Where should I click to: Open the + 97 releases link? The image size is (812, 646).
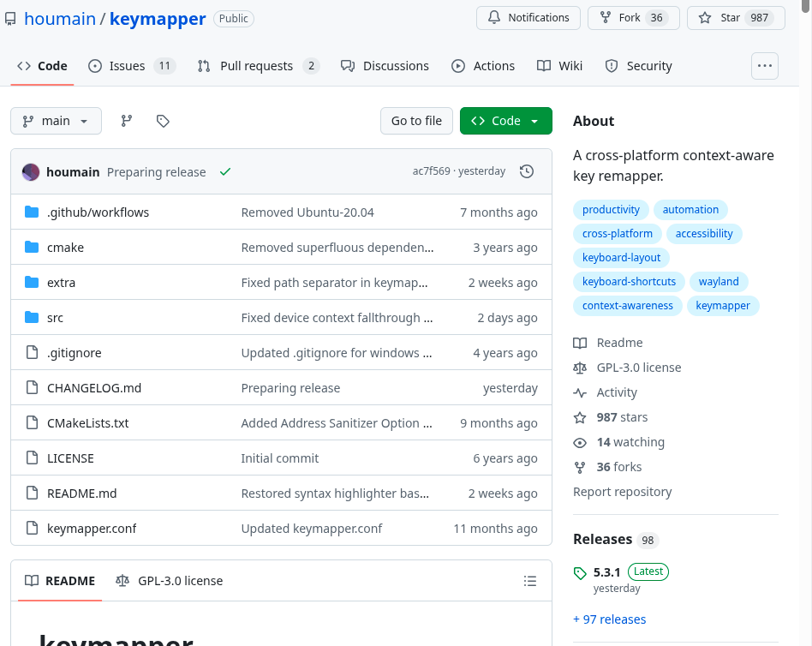pos(609,619)
